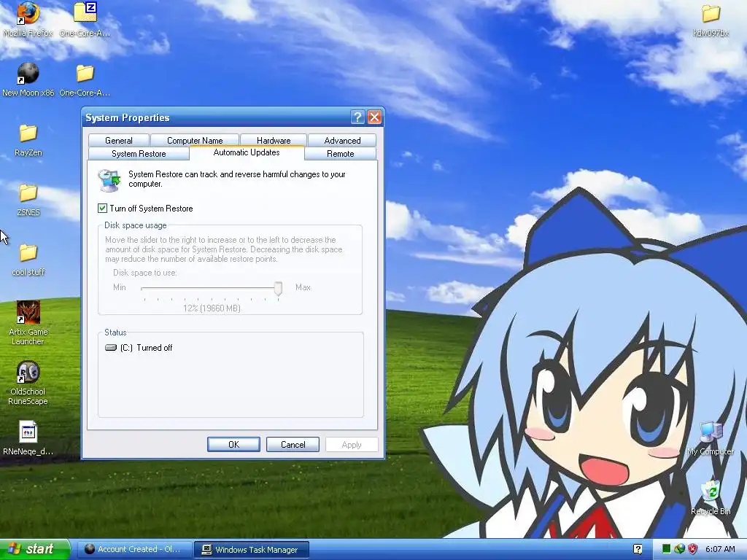The width and height of the screenshot is (747, 560).
Task: Select the kdw097bx folder icon
Action: (711, 13)
